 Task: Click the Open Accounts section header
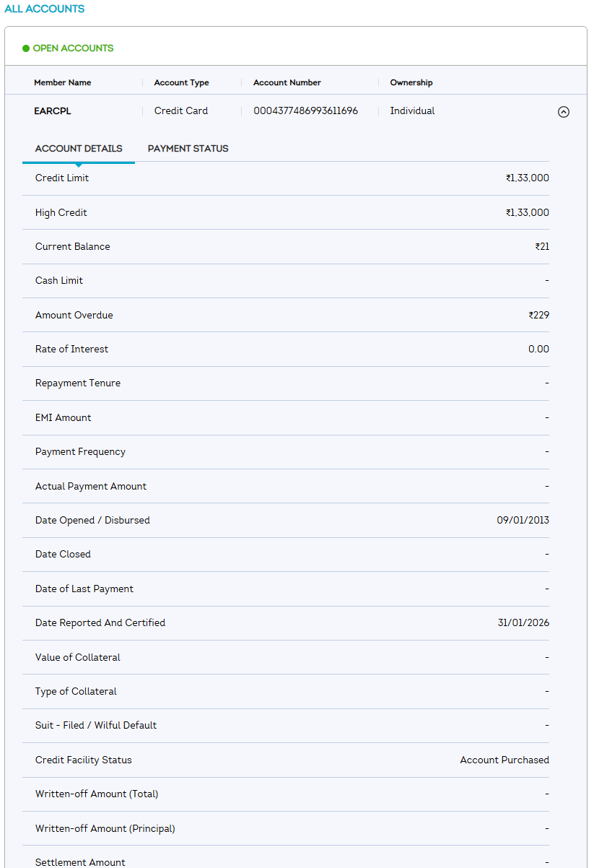73,48
